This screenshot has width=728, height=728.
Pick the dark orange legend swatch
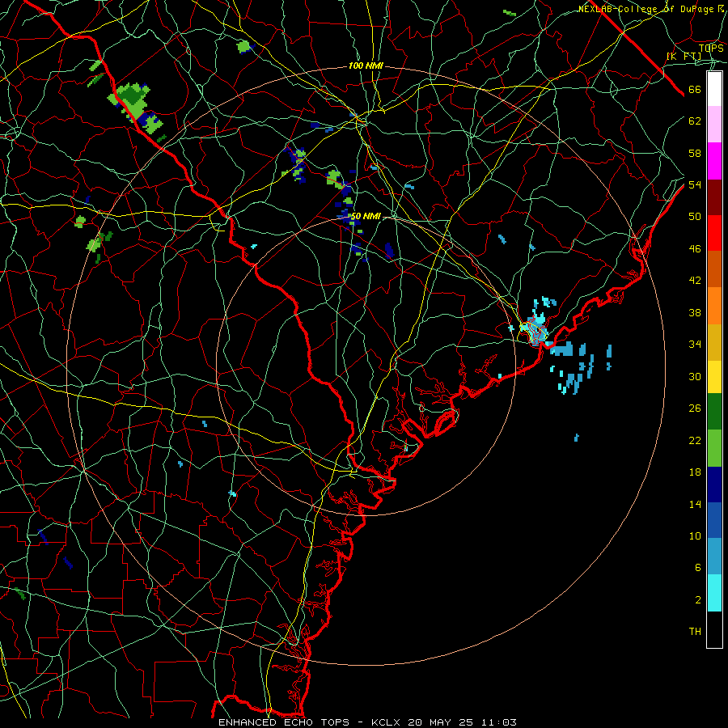point(714,269)
